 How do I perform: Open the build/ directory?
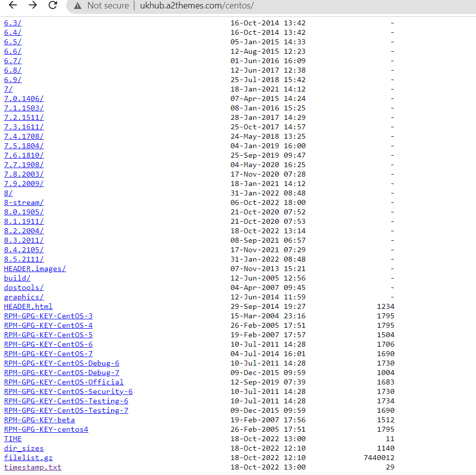click(x=17, y=279)
